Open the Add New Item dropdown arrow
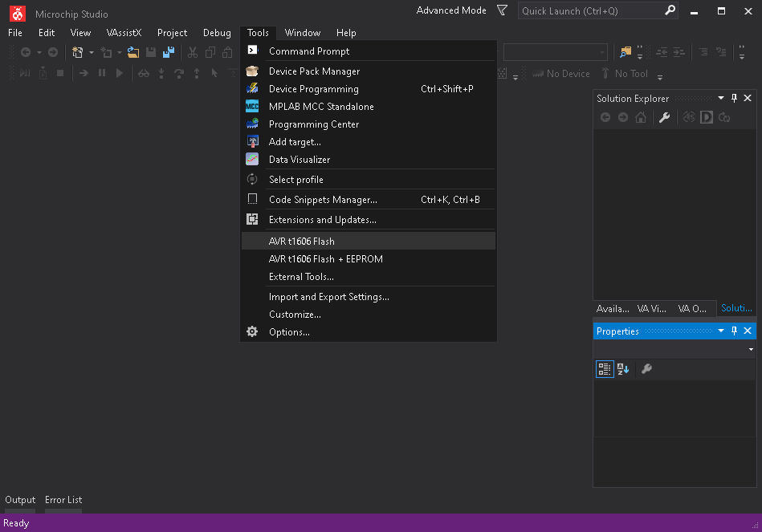 (x=119, y=52)
